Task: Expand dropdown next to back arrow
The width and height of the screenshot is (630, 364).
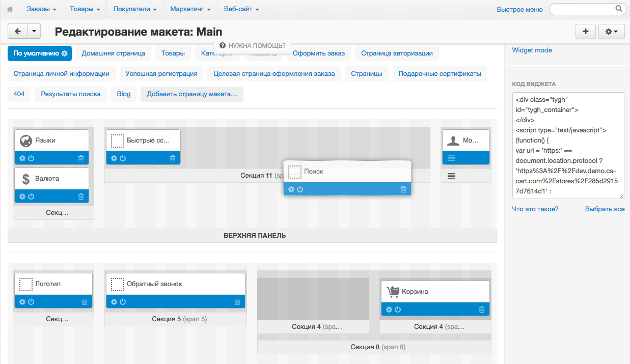Action: pyautogui.click(x=34, y=32)
